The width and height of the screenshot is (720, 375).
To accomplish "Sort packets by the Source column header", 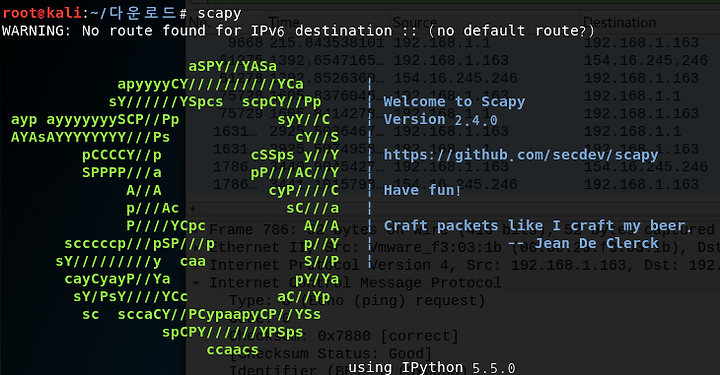I will [x=415, y=22].
